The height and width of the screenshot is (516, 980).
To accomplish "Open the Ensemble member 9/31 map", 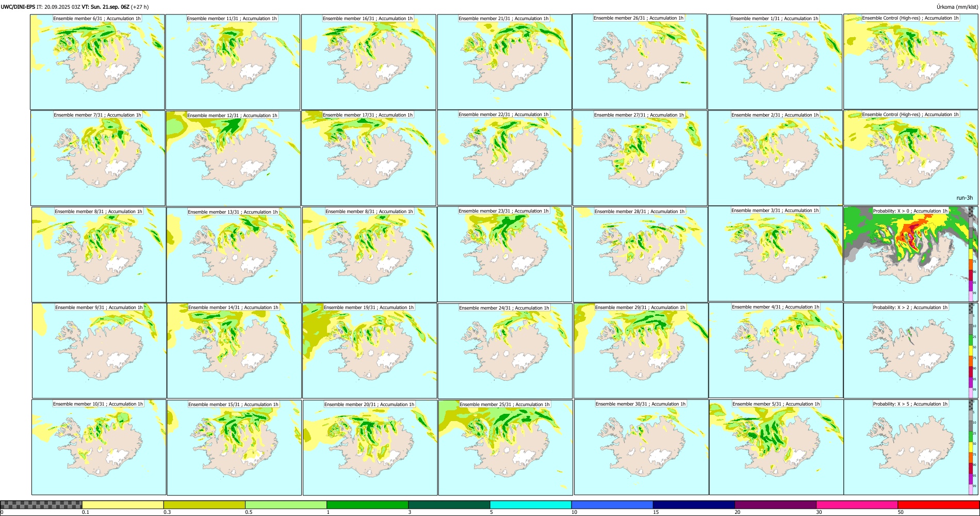I will tap(100, 350).
